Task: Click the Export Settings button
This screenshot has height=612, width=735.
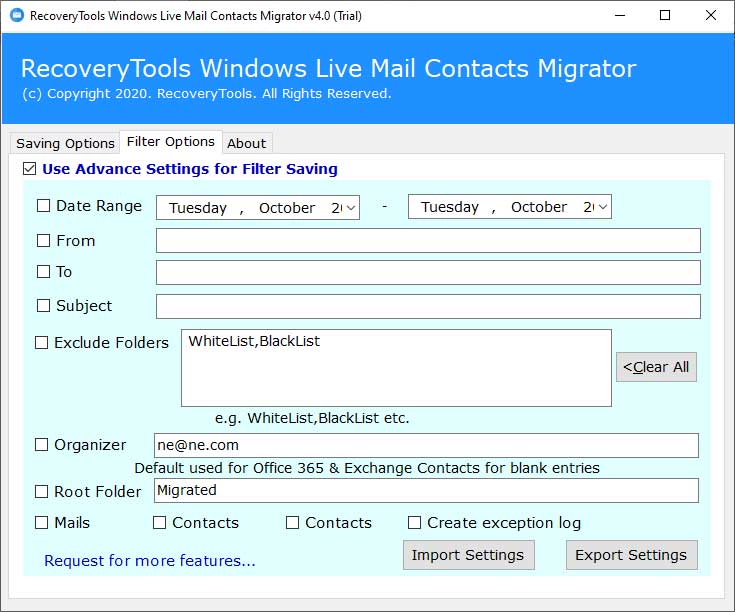Action: (x=631, y=555)
